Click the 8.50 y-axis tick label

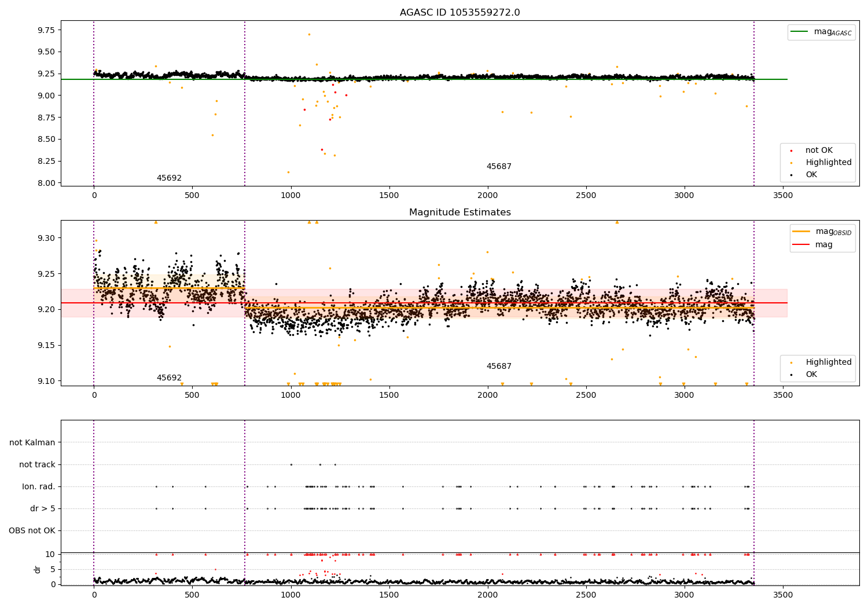(x=46, y=140)
